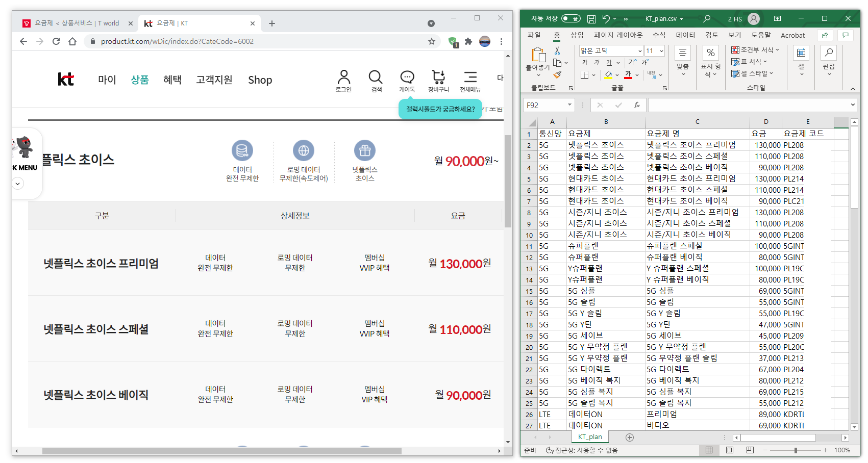This screenshot has width=868, height=463.
Task: Click the Ribbon Display Options icon
Action: 777,19
